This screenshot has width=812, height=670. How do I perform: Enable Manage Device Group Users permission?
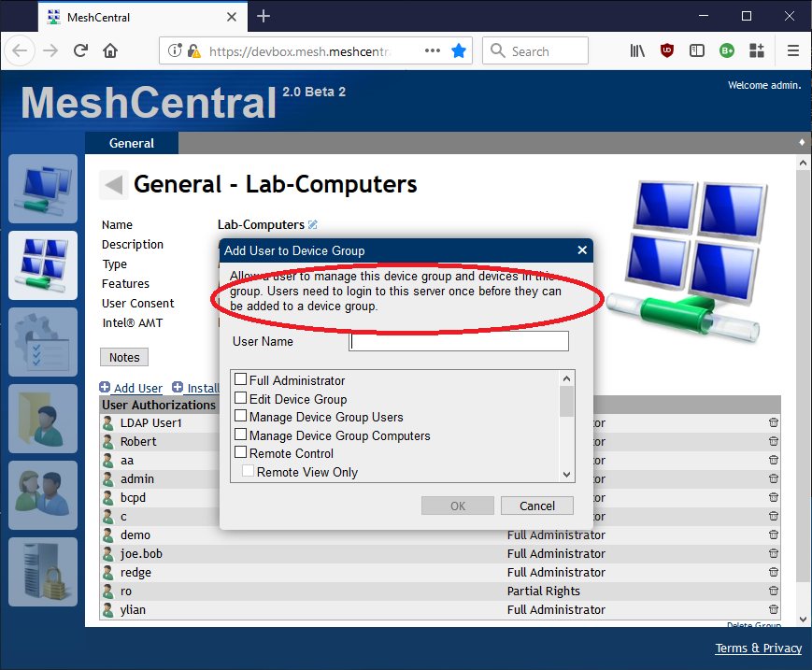[x=239, y=417]
